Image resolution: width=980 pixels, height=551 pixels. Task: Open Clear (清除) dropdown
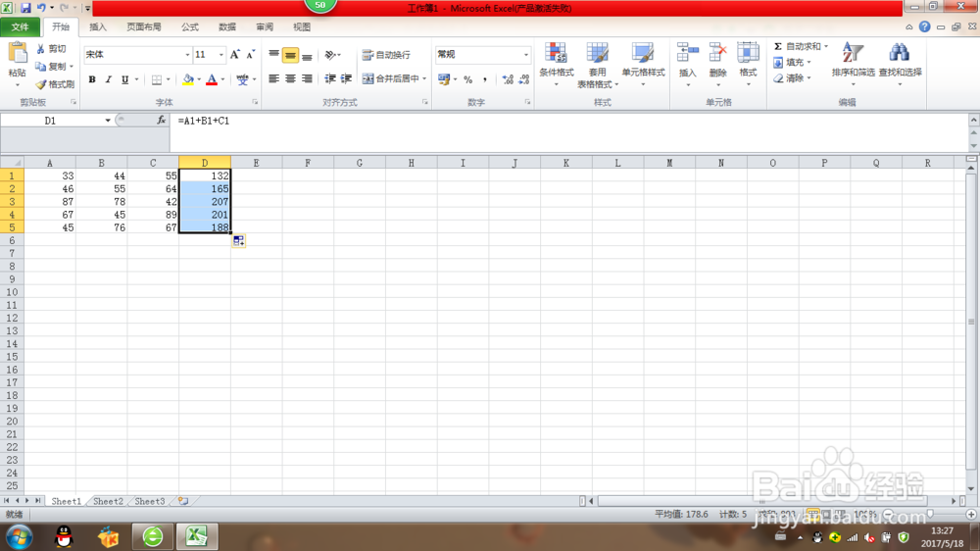[792, 78]
